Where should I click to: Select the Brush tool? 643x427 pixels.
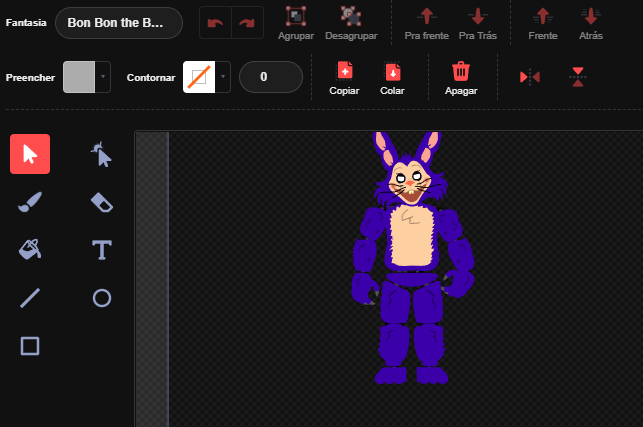30,202
